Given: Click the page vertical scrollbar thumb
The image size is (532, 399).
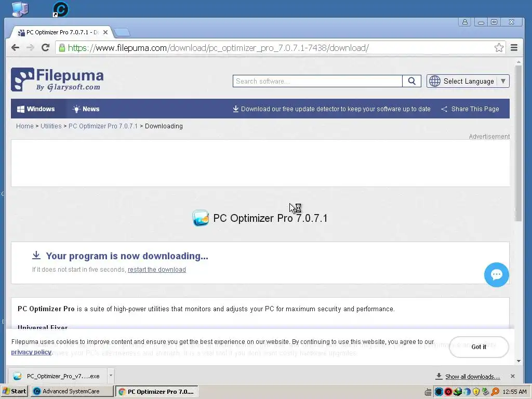Looking at the screenshot, I should point(518,142).
